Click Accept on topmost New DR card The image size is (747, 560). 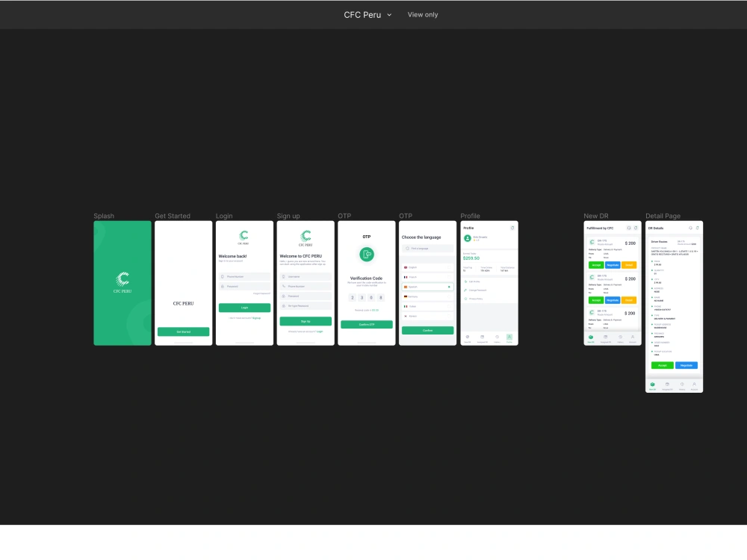pos(596,265)
